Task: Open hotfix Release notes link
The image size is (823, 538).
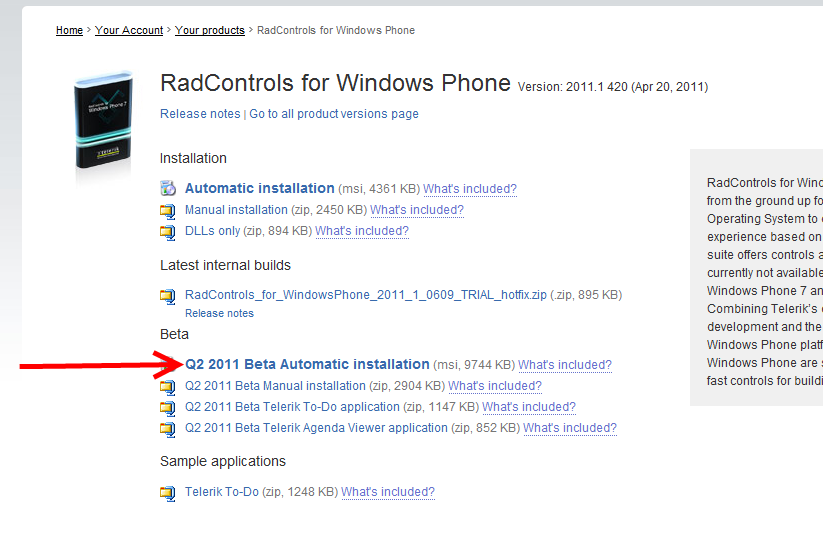Action: 219,313
